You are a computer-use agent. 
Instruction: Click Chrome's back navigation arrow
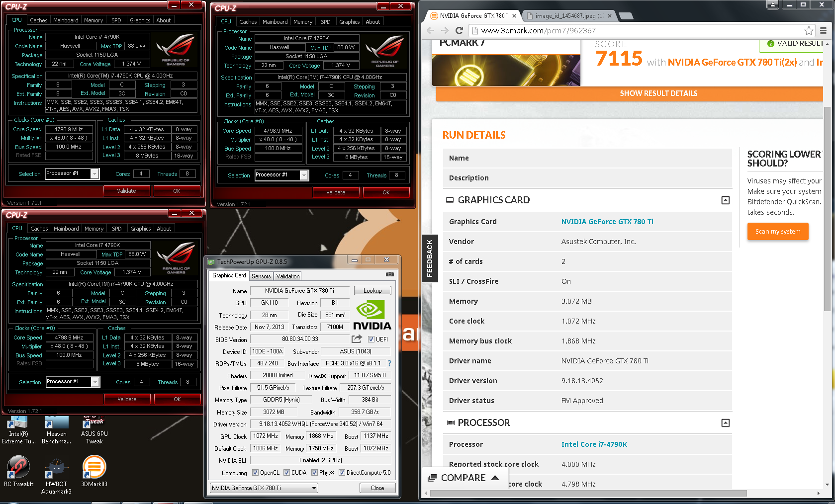click(431, 30)
